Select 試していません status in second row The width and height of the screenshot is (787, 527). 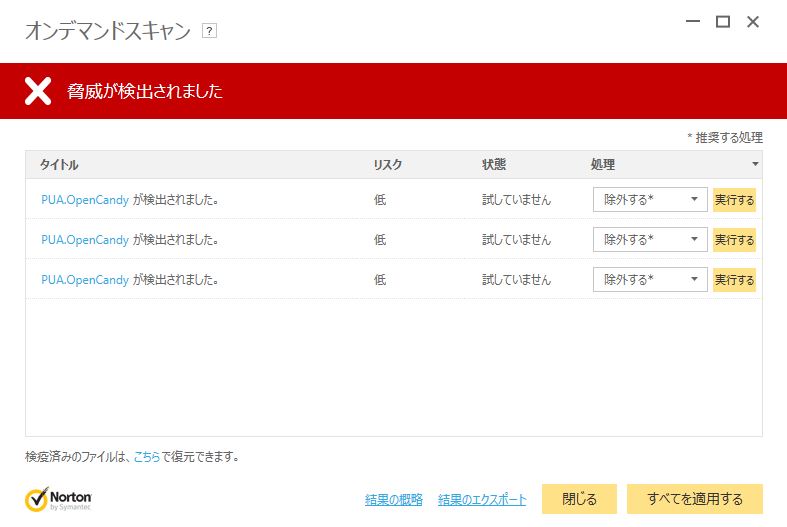point(516,239)
